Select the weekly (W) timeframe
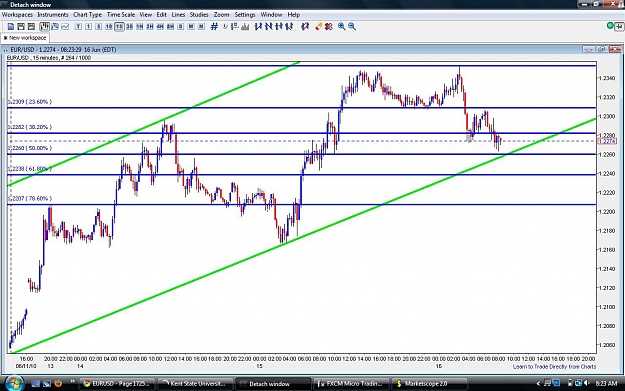This screenshot has width=625, height=391. point(191,27)
